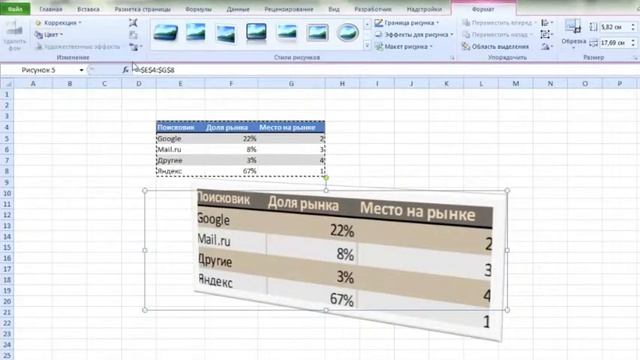Choose the fifth picture style thumbnail
This screenshot has width=640, height=360.
point(287,33)
